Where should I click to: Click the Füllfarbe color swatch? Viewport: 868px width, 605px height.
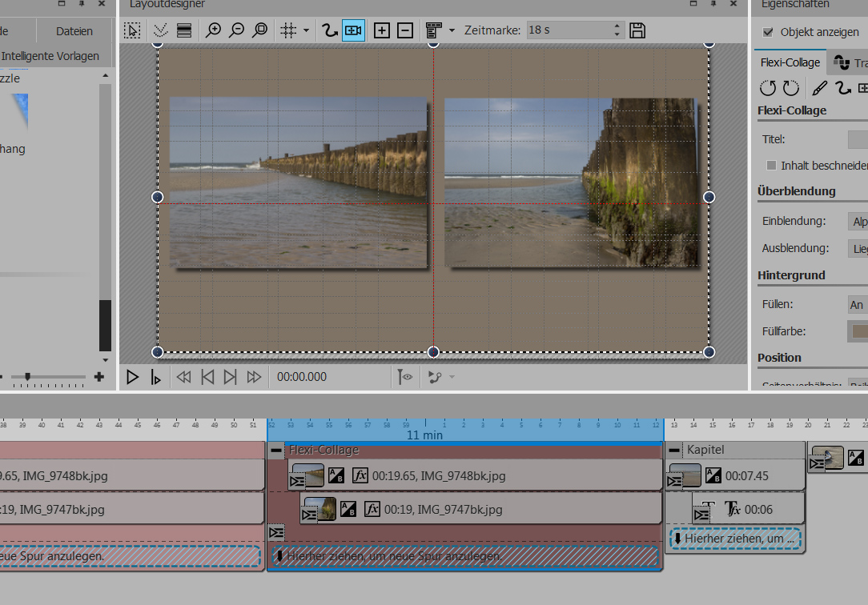pyautogui.click(x=858, y=331)
